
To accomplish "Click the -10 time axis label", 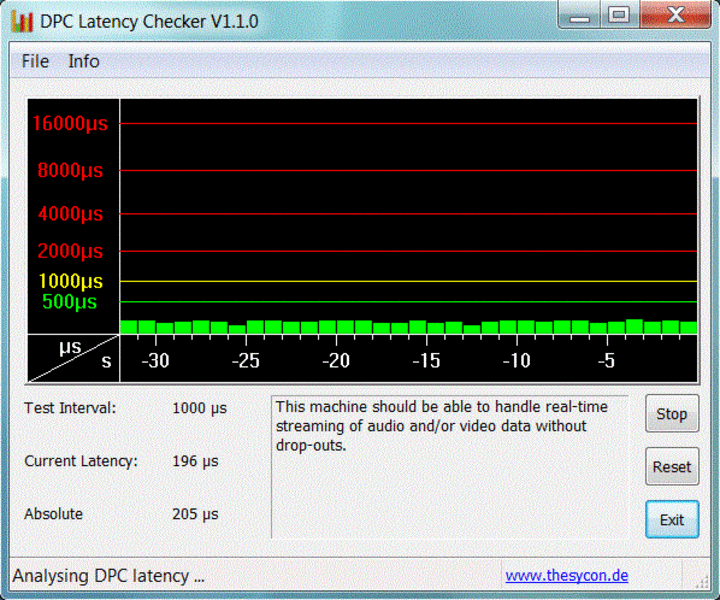I will tap(517, 361).
